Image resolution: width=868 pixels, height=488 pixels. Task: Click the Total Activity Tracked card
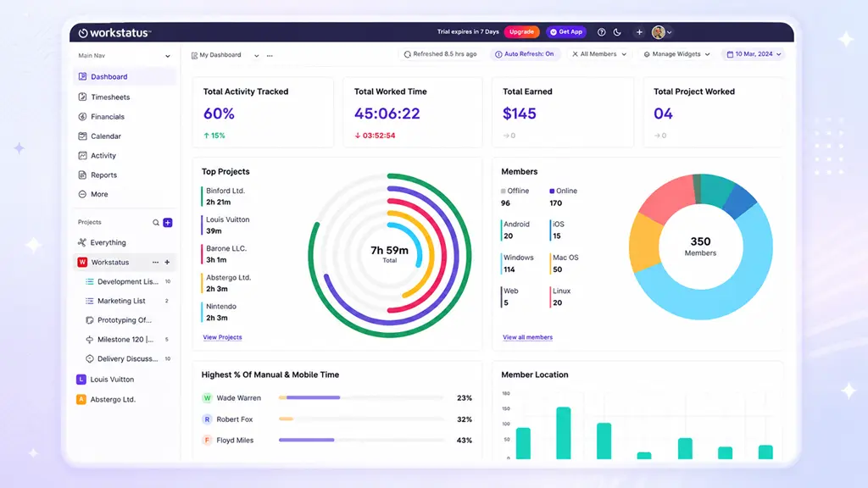point(264,113)
